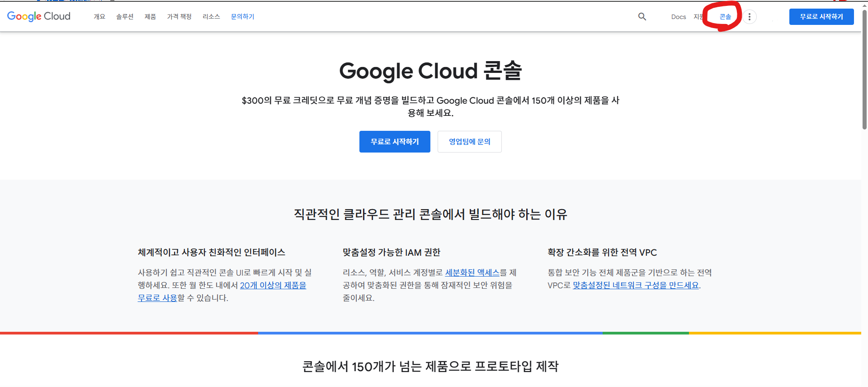Open the 제품 menu
The height and width of the screenshot is (387, 868).
point(150,17)
